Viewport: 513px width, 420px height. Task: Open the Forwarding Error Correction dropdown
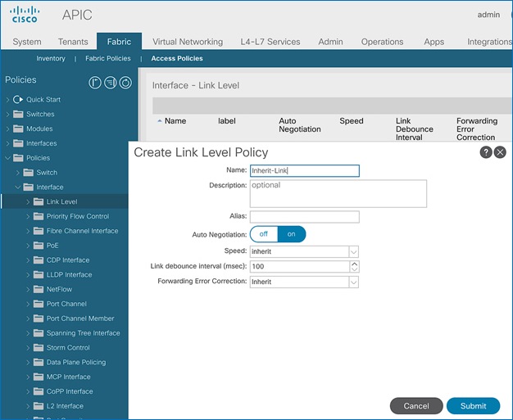click(354, 282)
